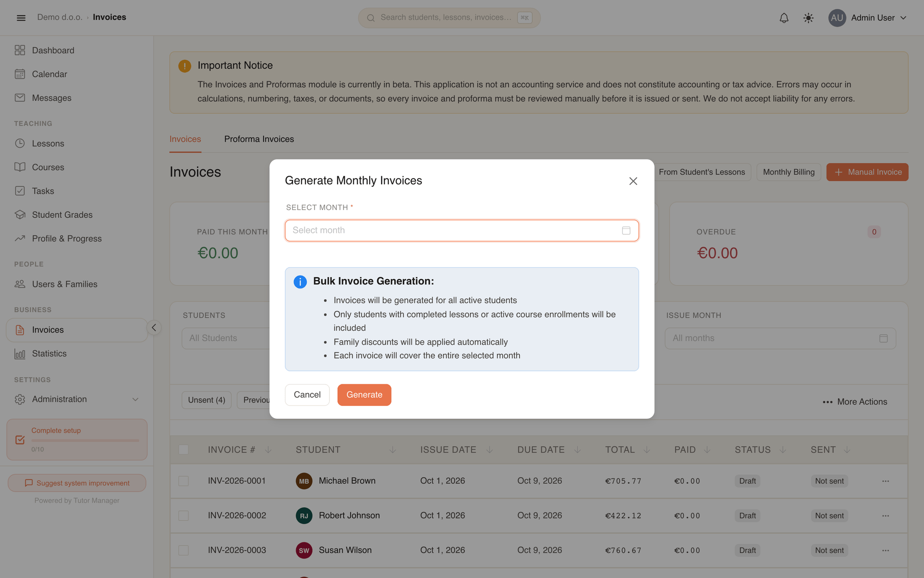
Task: Open row actions for INV-2026-0002
Action: (885, 516)
